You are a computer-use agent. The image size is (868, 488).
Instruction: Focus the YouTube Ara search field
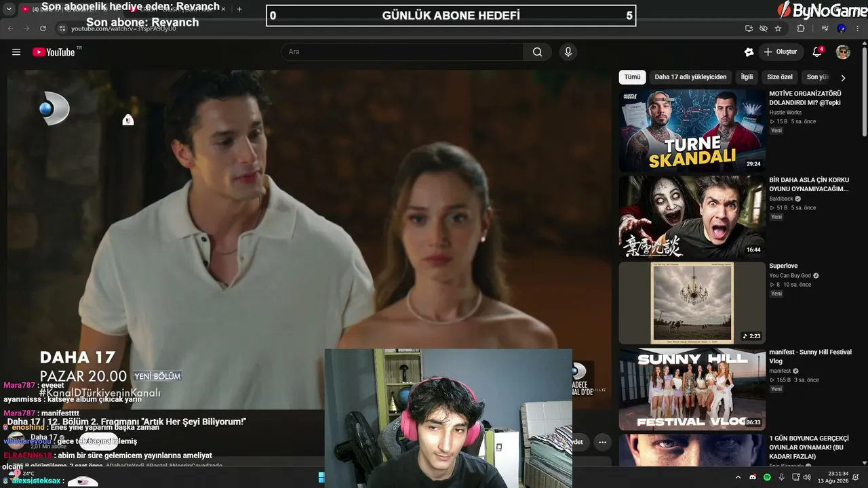402,52
